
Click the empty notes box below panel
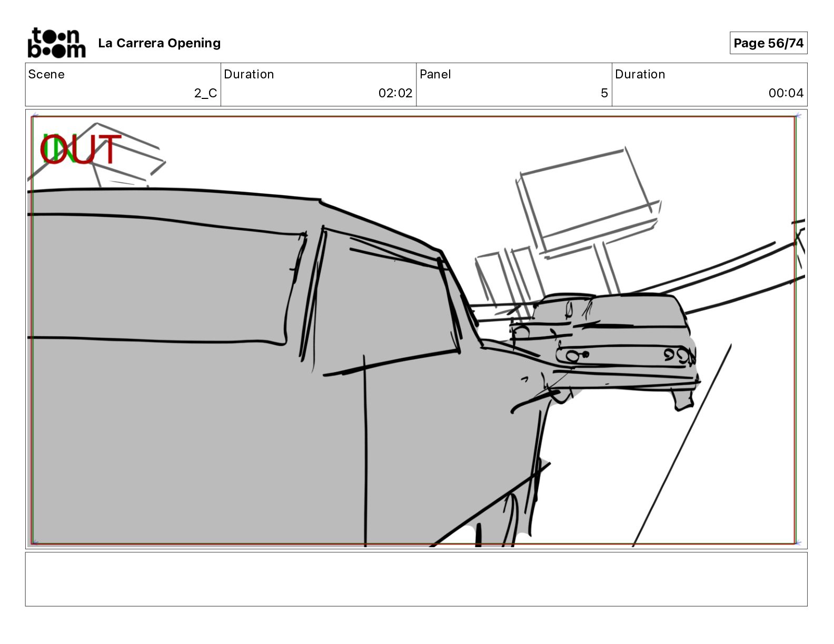click(416, 579)
